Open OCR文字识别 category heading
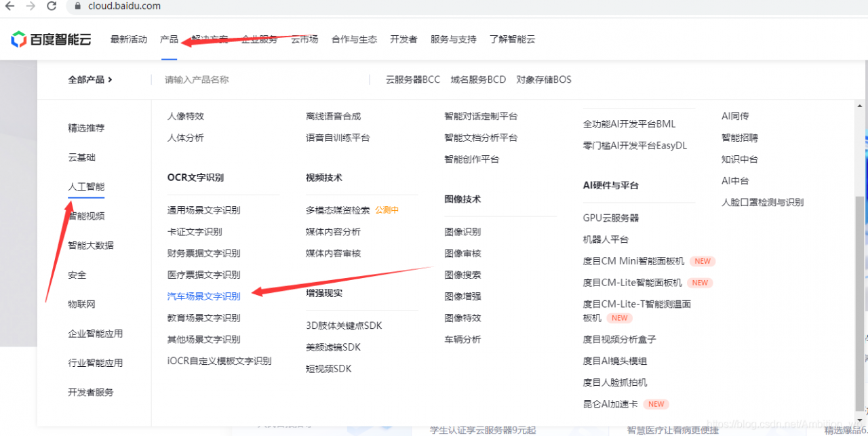Screen dimensions: 868x436 [195, 178]
